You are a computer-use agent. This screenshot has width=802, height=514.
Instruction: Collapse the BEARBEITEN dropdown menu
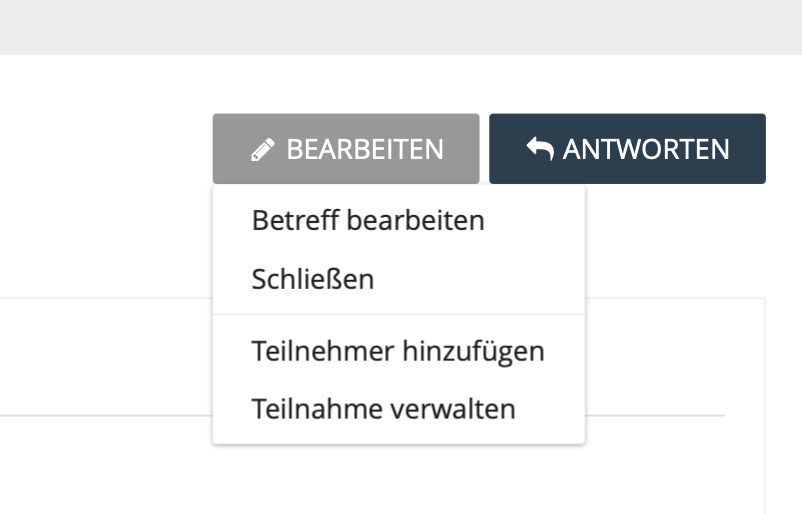(346, 149)
